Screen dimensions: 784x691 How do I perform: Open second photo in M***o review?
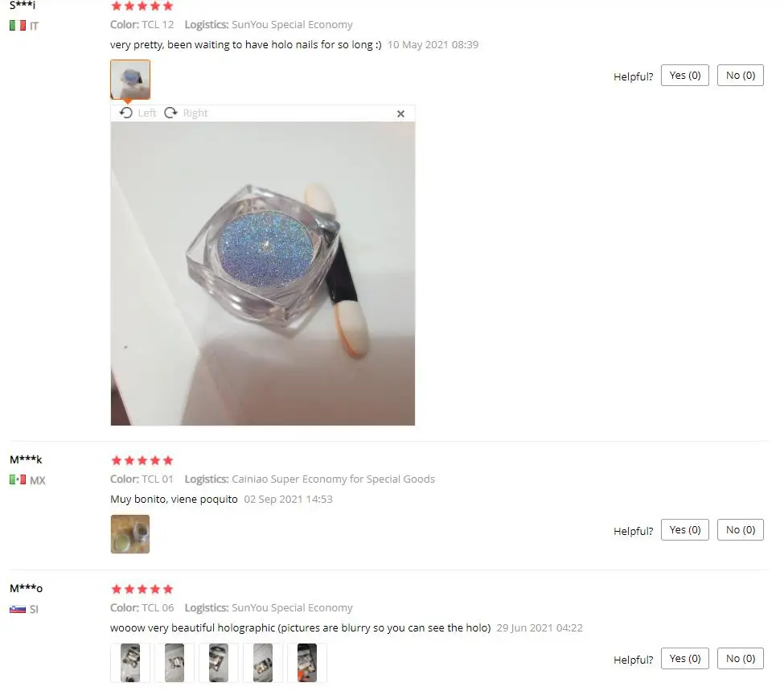tap(174, 663)
